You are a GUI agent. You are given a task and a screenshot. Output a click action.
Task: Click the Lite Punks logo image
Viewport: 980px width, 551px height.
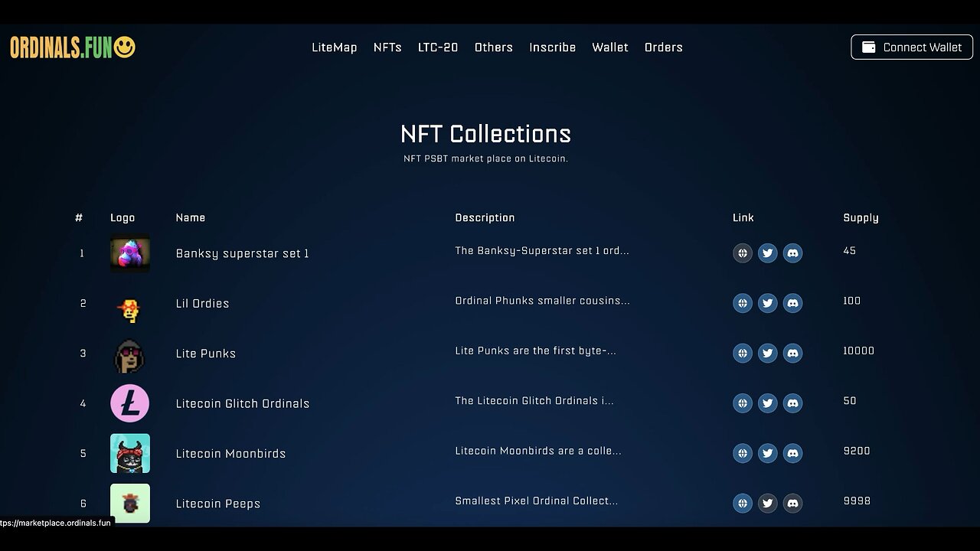coord(129,355)
